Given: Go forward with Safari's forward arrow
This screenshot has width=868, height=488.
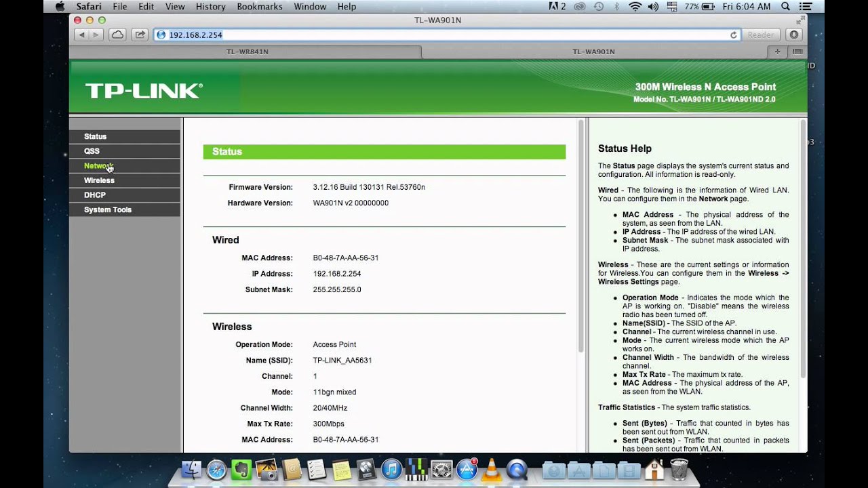Looking at the screenshot, I should point(98,35).
